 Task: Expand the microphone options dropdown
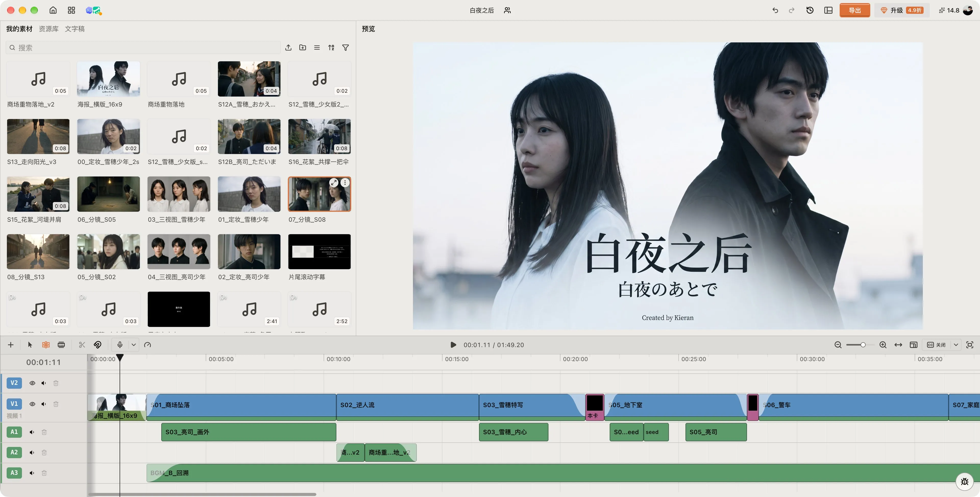(133, 345)
